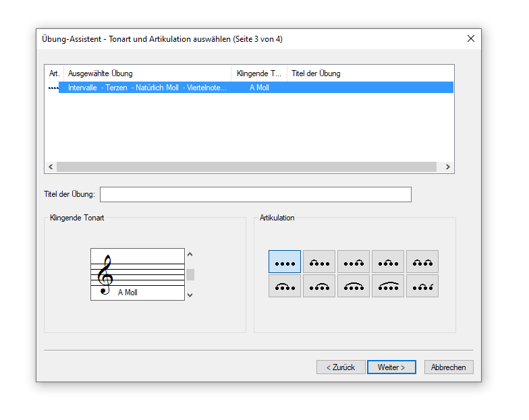
Task: Pick articulation slurring the middle two notes
Action: [387, 262]
